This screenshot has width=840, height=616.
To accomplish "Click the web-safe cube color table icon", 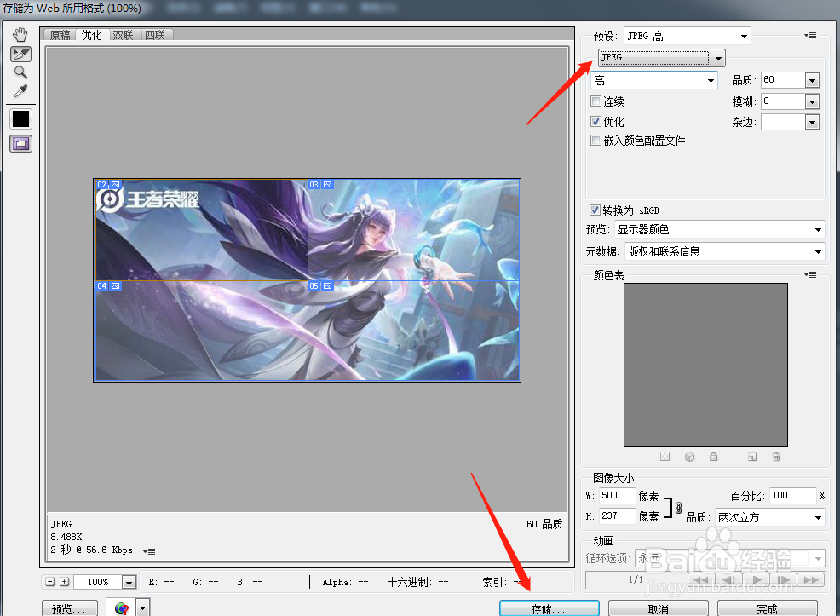I will coord(689,457).
